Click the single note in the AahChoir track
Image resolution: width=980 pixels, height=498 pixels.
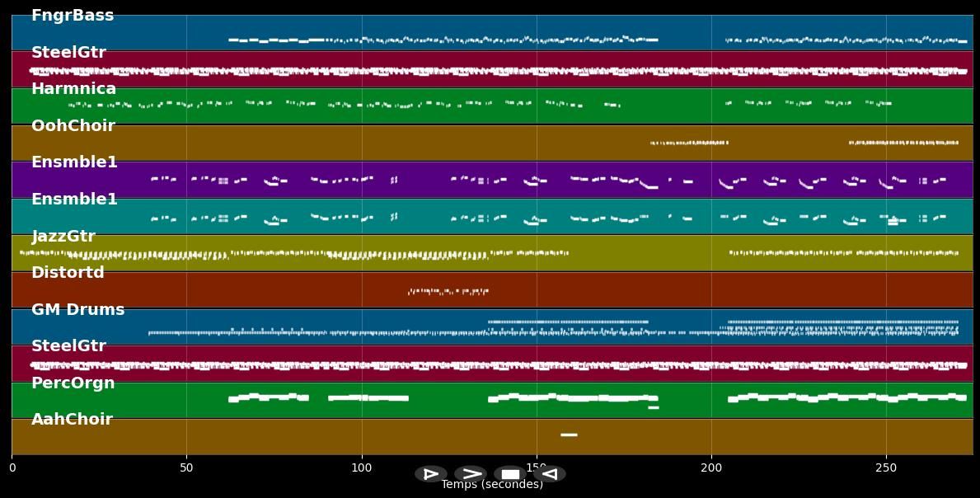569,435
